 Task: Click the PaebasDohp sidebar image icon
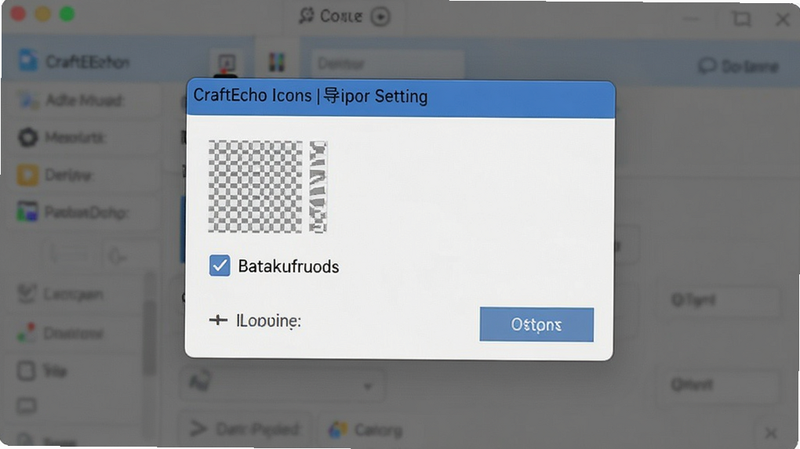(28, 212)
